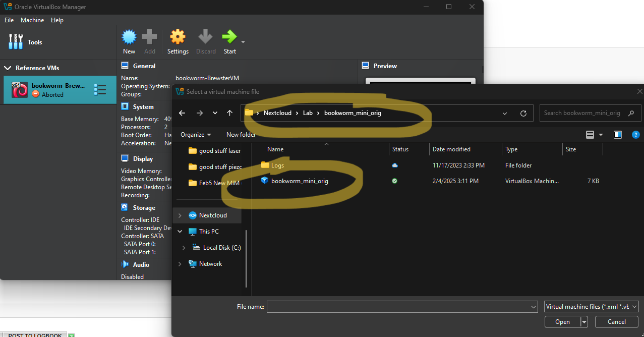Cancel the file selection dialog
Image resolution: width=644 pixels, height=337 pixels.
coord(617,322)
